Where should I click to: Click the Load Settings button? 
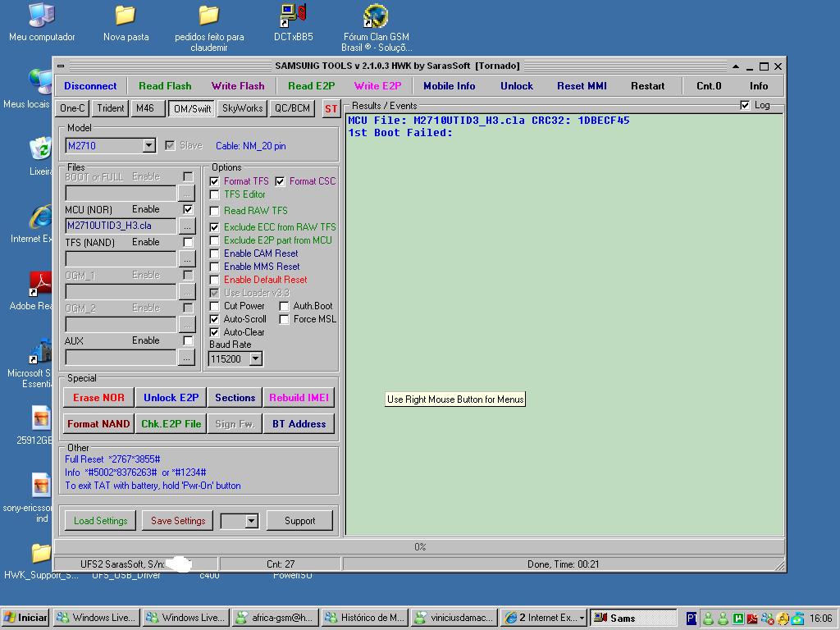[x=100, y=521]
